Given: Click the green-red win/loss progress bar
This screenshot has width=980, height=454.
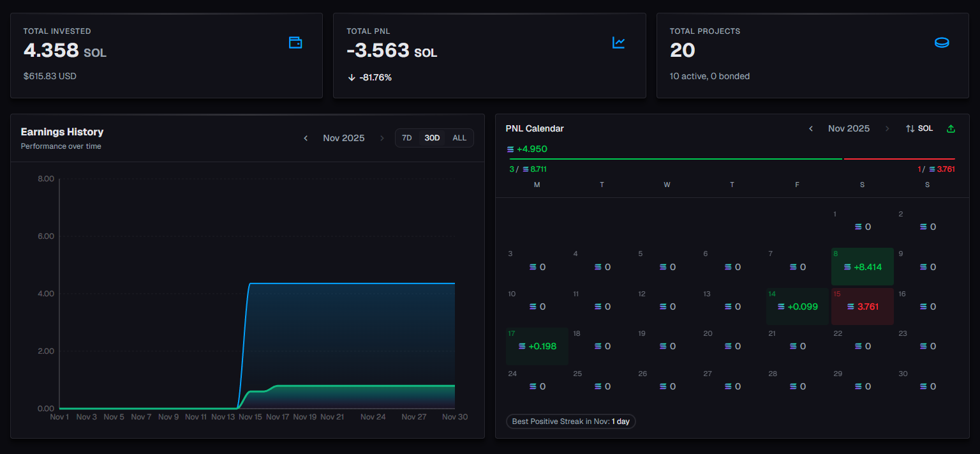Looking at the screenshot, I should click(732, 158).
